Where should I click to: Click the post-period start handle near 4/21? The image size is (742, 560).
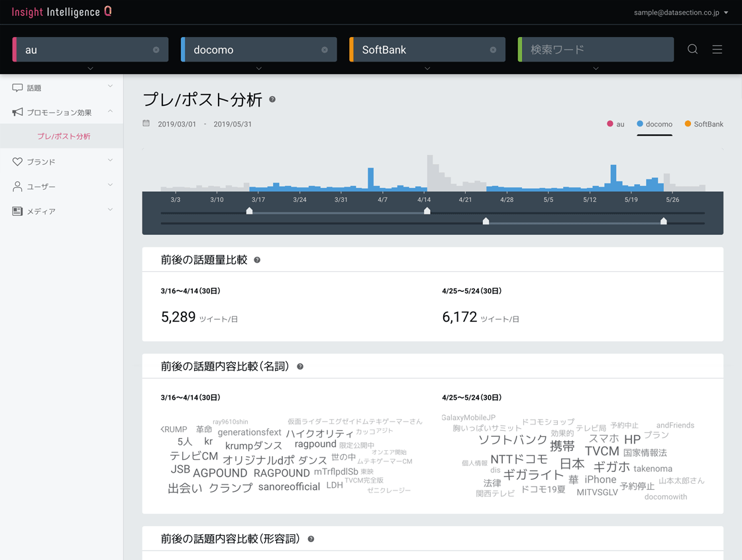tap(486, 221)
